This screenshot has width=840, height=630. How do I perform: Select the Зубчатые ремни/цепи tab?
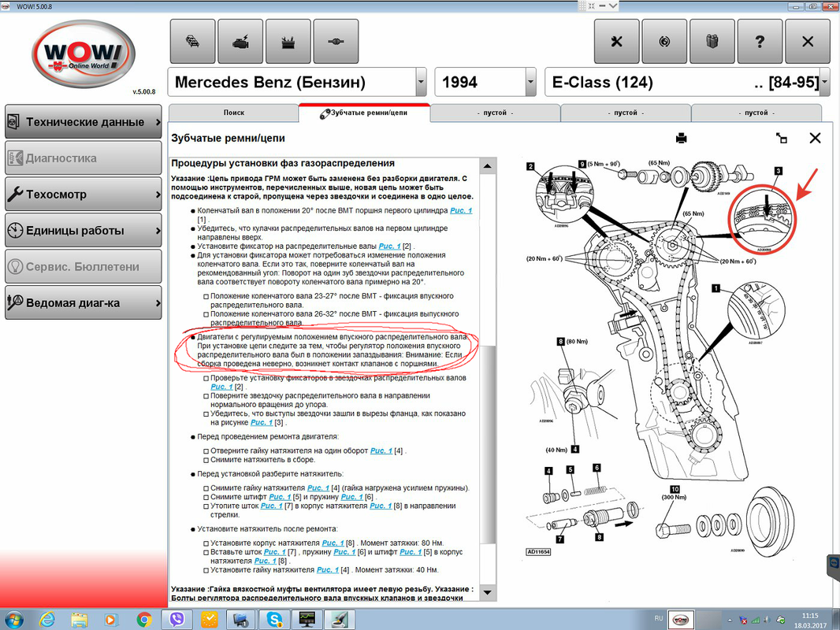pyautogui.click(x=364, y=113)
